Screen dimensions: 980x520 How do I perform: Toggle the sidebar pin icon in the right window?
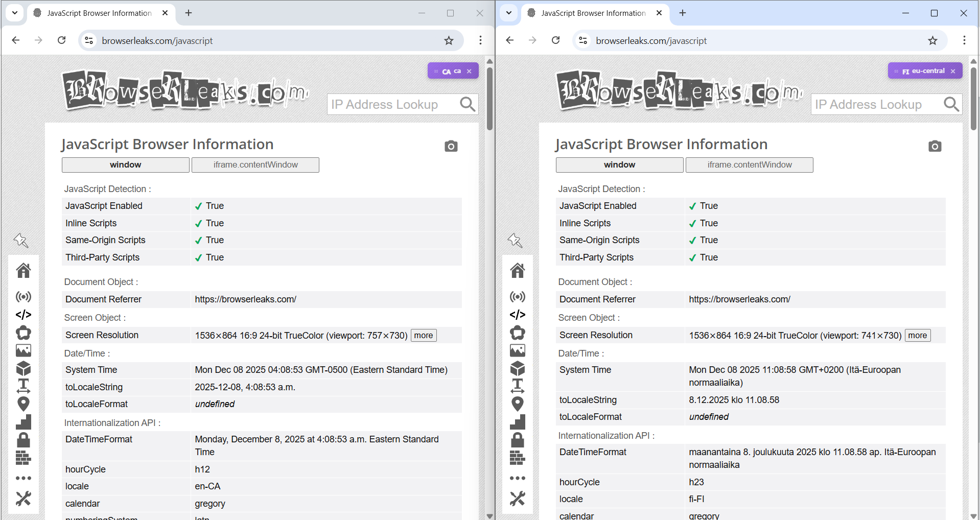coord(515,240)
